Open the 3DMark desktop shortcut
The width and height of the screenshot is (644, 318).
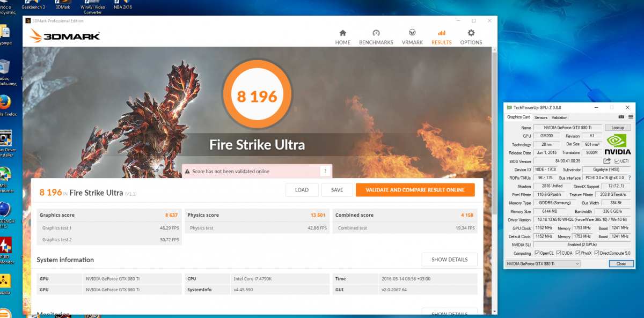coord(63,5)
